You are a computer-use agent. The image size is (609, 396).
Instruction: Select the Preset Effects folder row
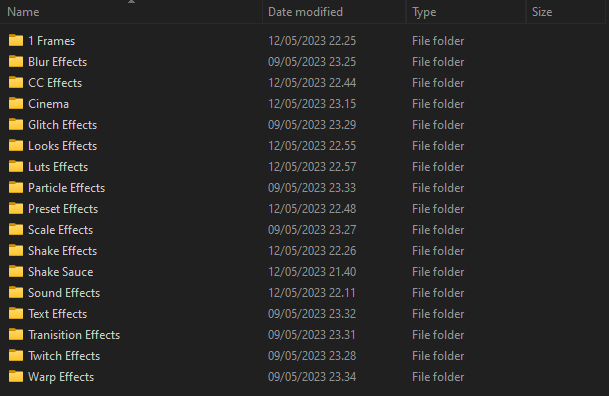(303, 208)
